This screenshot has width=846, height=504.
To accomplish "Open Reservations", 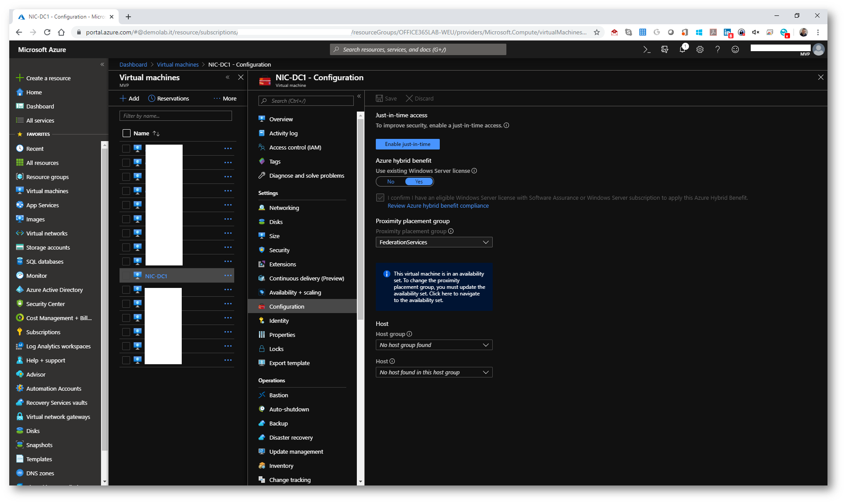I will point(168,98).
